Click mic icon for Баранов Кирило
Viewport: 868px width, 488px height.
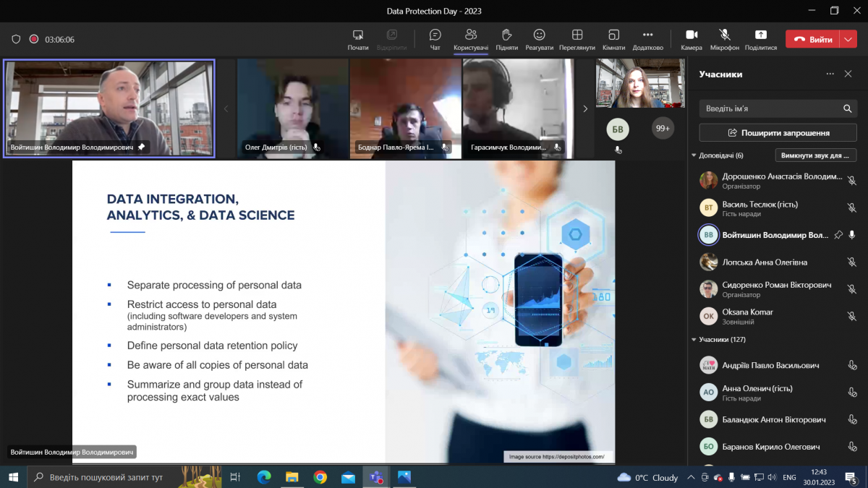point(852,447)
